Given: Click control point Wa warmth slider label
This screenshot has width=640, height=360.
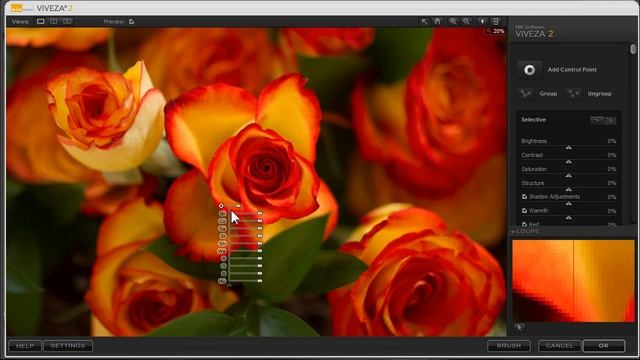Looking at the screenshot, I should coord(222,251).
